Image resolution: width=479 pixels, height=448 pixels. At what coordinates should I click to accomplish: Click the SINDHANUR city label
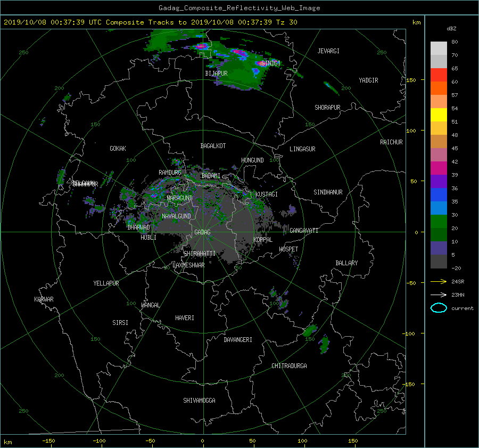328,192
